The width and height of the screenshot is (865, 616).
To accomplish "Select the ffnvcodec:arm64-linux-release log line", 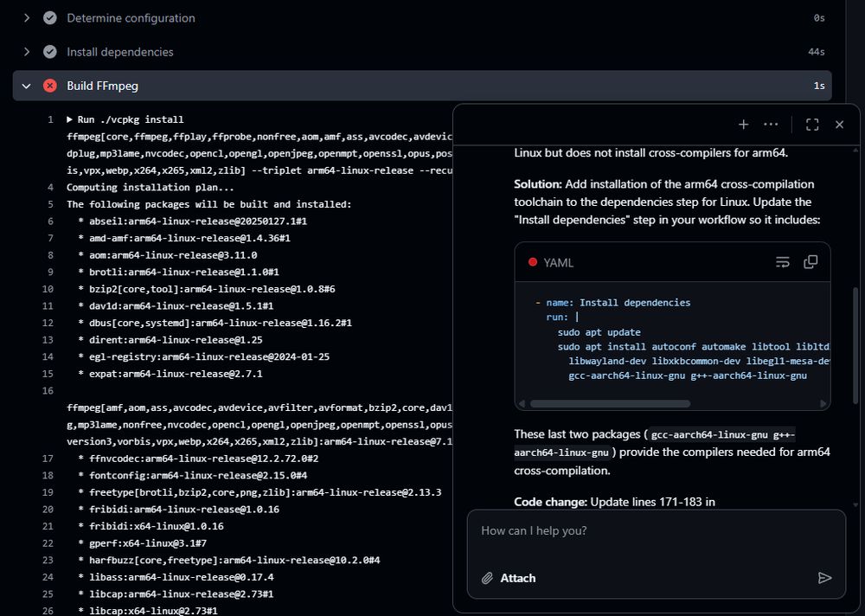I will [x=199, y=459].
